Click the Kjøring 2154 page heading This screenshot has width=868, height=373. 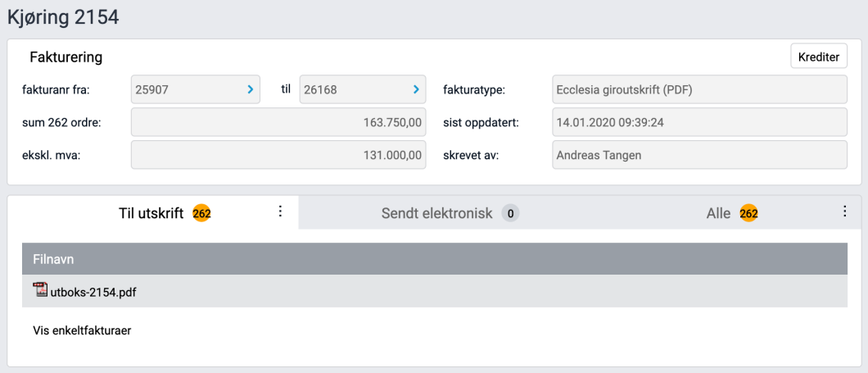[63, 17]
